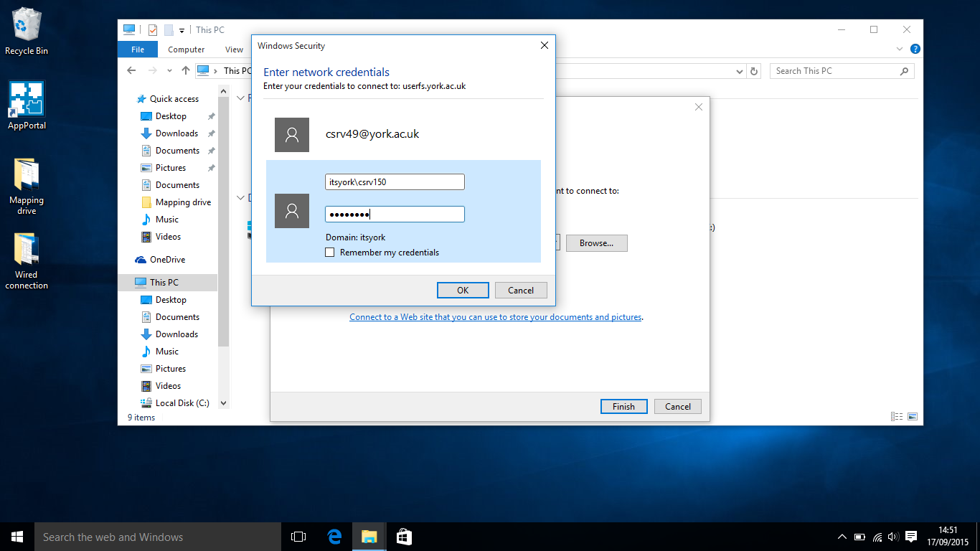Open the Connect to a Web site link

tap(496, 317)
